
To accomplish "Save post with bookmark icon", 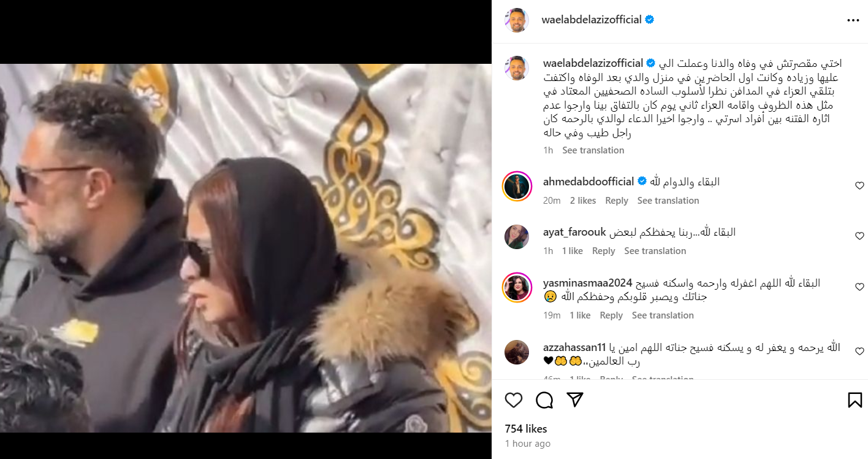I will 855,401.
